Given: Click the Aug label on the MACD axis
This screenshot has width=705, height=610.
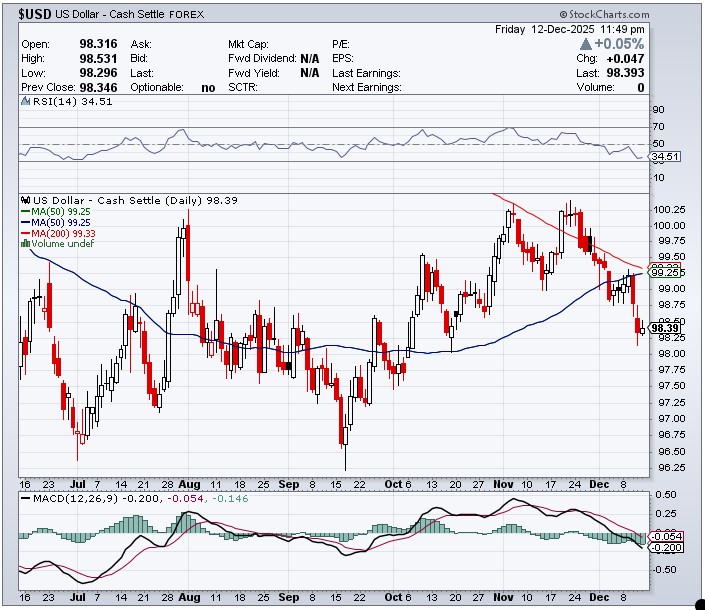Looking at the screenshot, I should [189, 595].
